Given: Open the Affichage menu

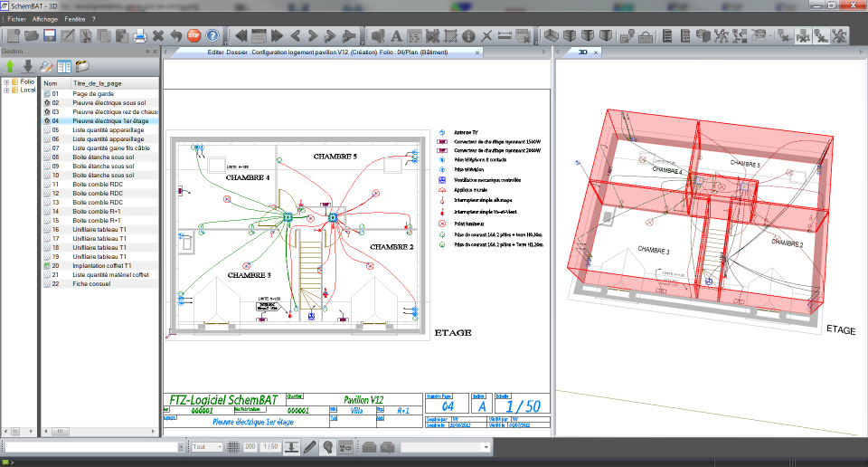Looking at the screenshot, I should click(44, 18).
